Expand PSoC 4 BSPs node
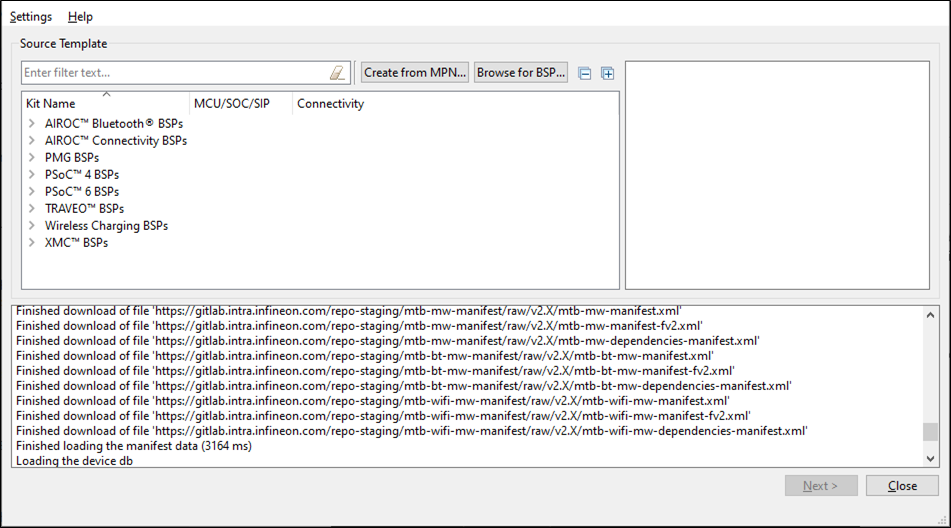The height and width of the screenshot is (528, 951). point(32,174)
